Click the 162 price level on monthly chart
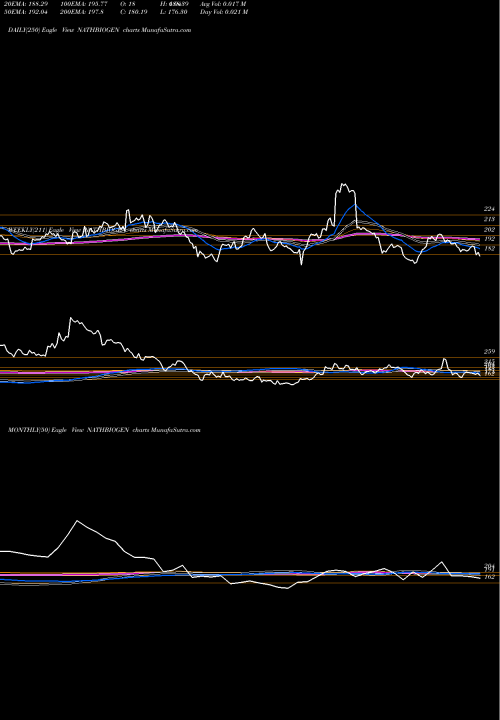This screenshot has height=720, width=500. point(489,577)
